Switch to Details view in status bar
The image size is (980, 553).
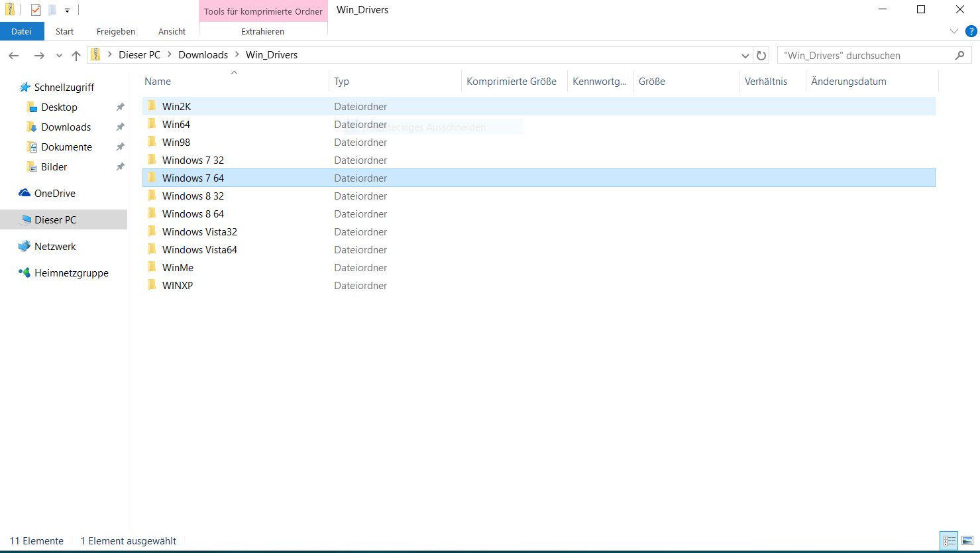tap(949, 541)
